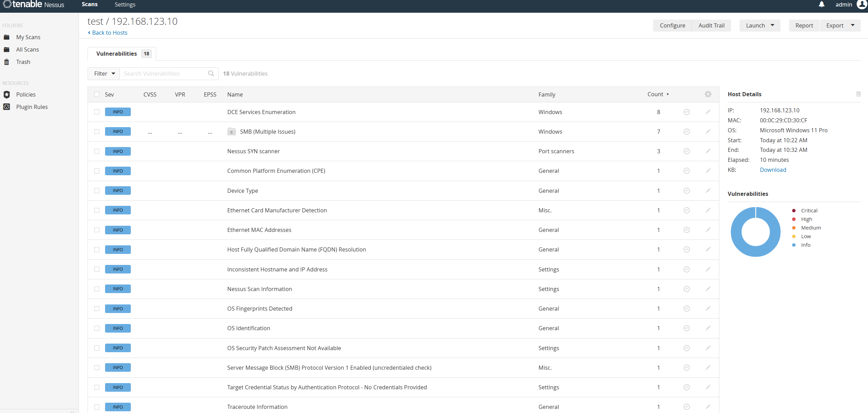The height and width of the screenshot is (413, 868).
Task: Open the SMB Multiple Issues group folder icon
Action: click(231, 132)
